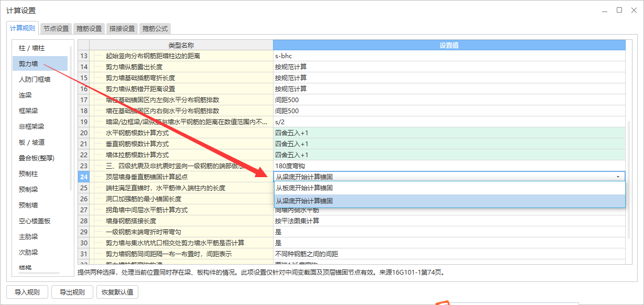Screen dimensions: 644x305
Task: Choose 从板底开始计算锚固 from the dropdown list
Action: click(x=449, y=188)
